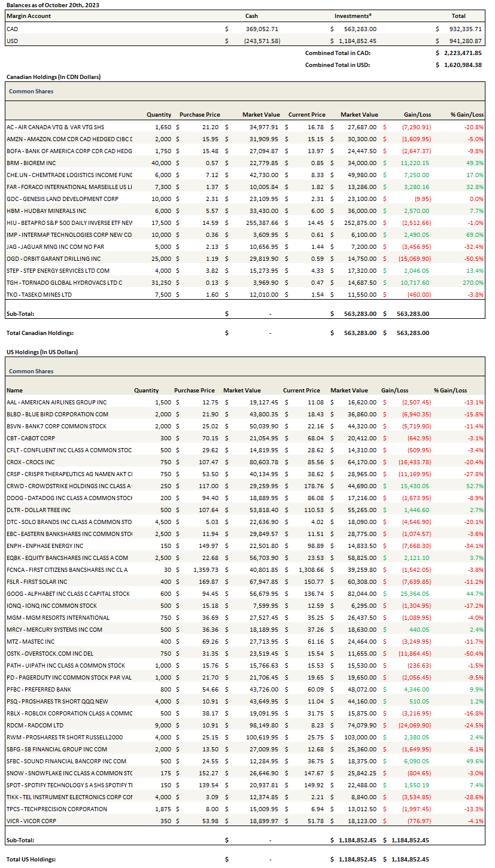Click the Balances as of October 20th, 2023 title
Image resolution: width=495 pixels, height=868 pixels.
pos(53,5)
